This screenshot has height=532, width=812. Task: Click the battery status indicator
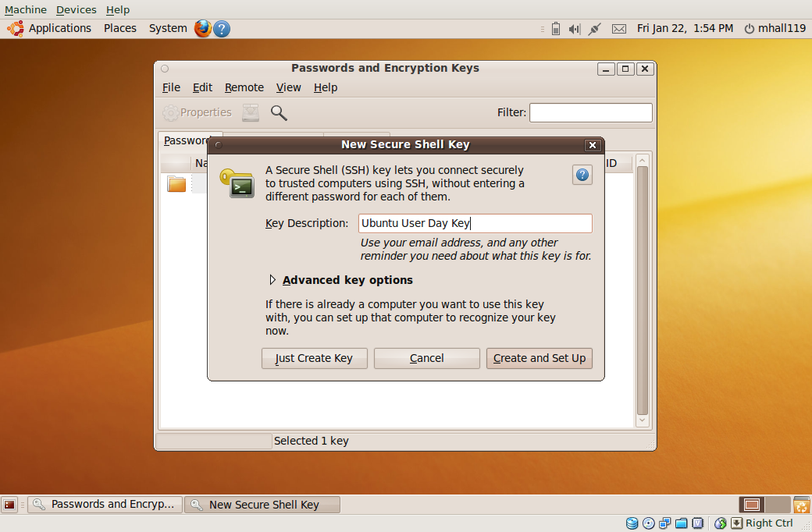(x=555, y=28)
